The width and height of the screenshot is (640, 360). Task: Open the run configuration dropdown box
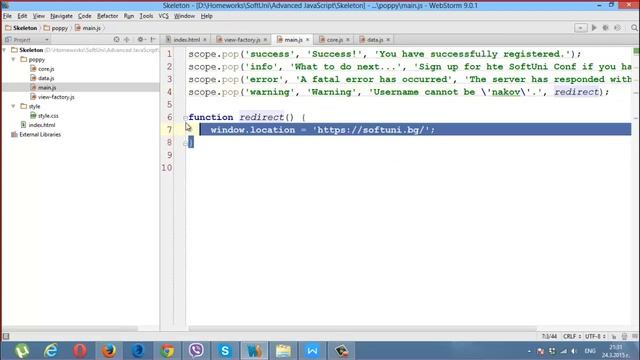(x=580, y=28)
